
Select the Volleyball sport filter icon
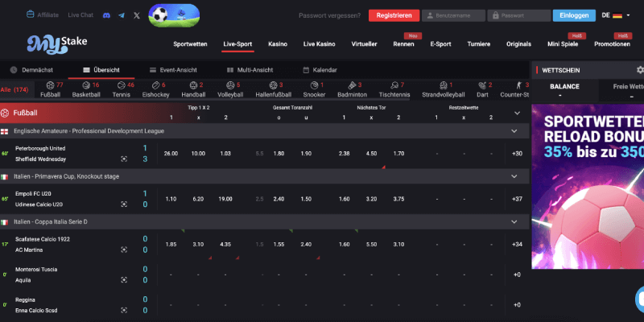[230, 85]
